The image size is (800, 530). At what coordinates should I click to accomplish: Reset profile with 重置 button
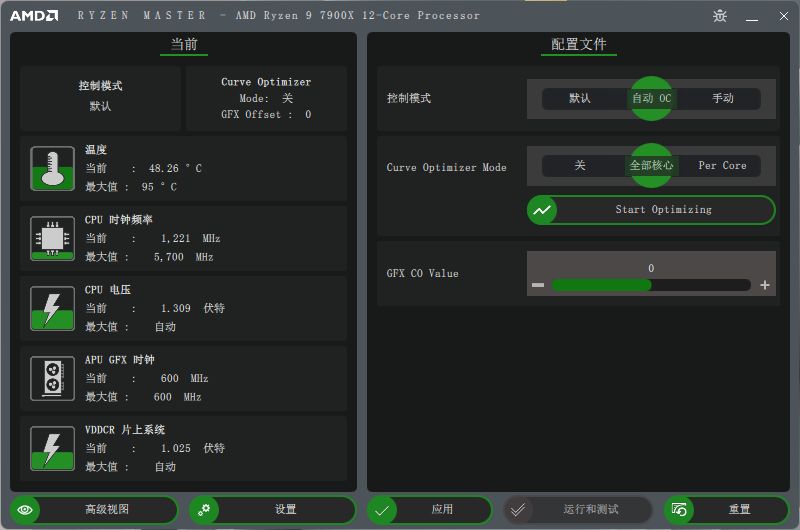727,510
